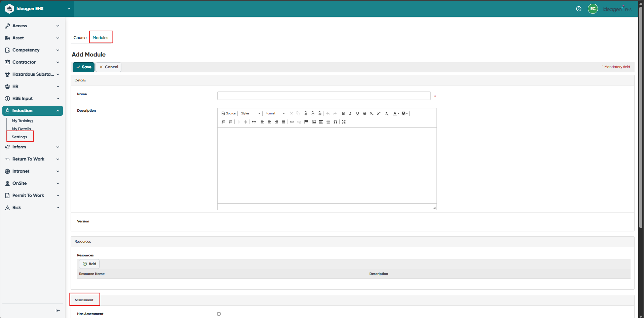Open the EC user avatar menu
The height and width of the screenshot is (318, 644).
[x=593, y=9]
